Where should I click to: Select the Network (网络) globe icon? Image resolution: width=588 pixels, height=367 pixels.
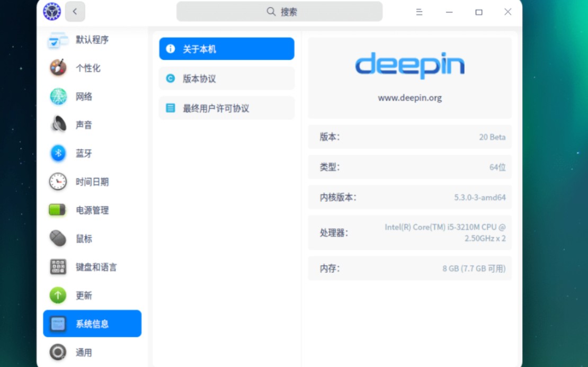[x=58, y=96]
